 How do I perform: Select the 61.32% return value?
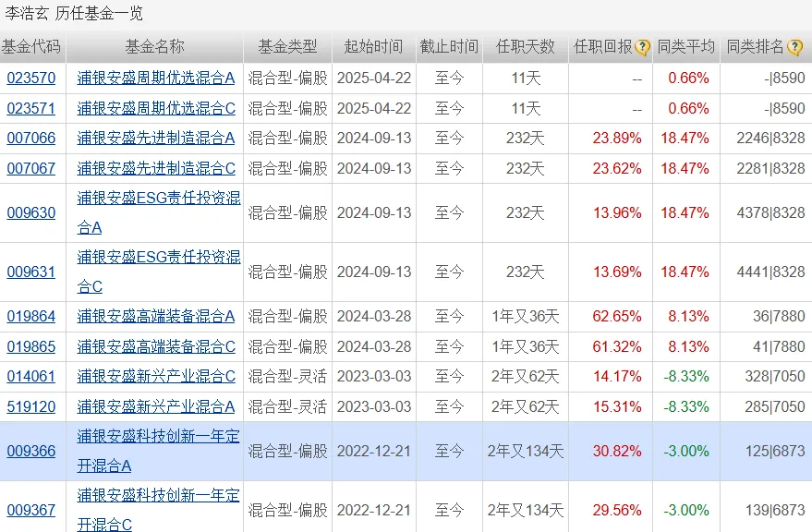pos(617,346)
